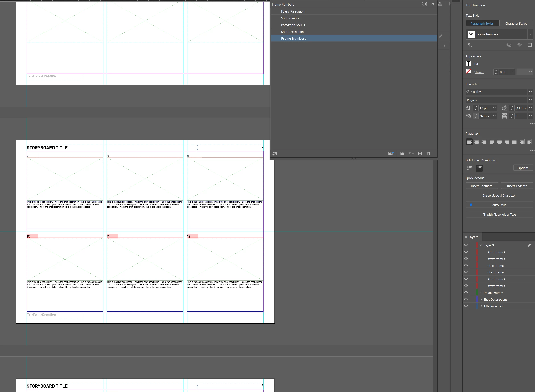This screenshot has height=392, width=535.
Task: Click the stroke weight 0 pt field
Action: 503,72
